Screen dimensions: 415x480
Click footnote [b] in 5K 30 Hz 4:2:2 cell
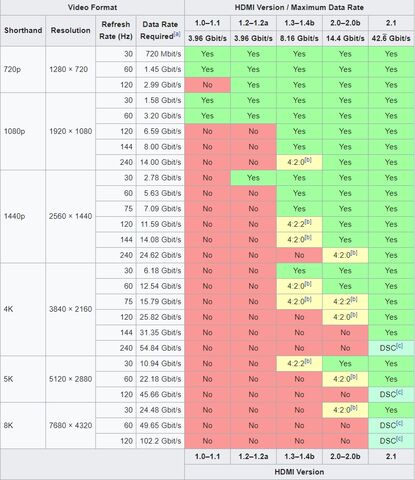tap(308, 361)
